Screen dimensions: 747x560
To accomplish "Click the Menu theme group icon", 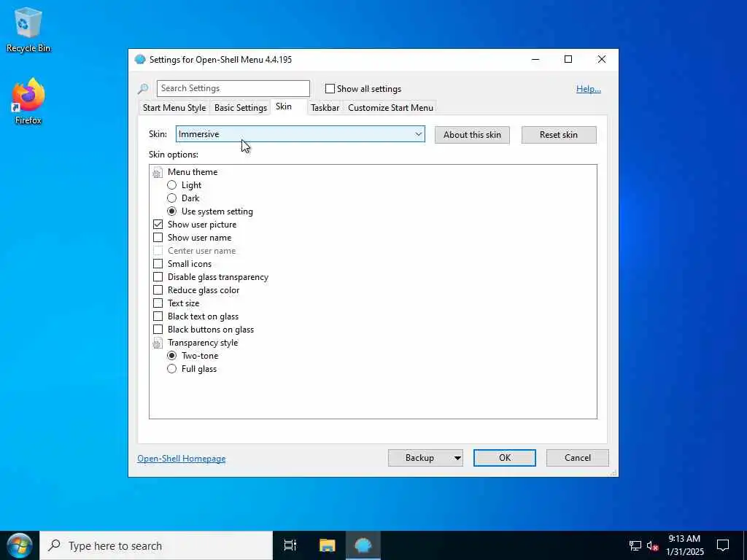I will pos(158,172).
